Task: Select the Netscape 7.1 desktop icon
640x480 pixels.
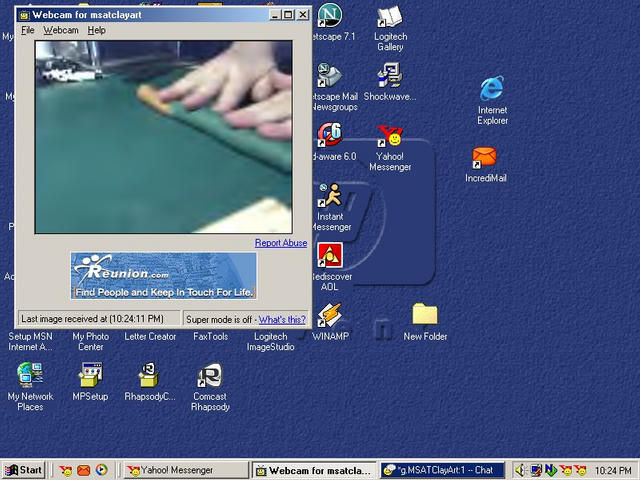Action: click(x=330, y=15)
